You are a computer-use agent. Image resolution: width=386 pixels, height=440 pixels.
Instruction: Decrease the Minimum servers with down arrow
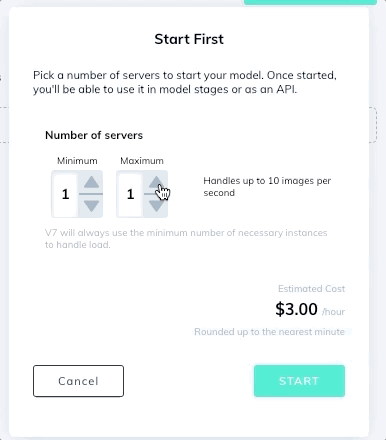91,206
